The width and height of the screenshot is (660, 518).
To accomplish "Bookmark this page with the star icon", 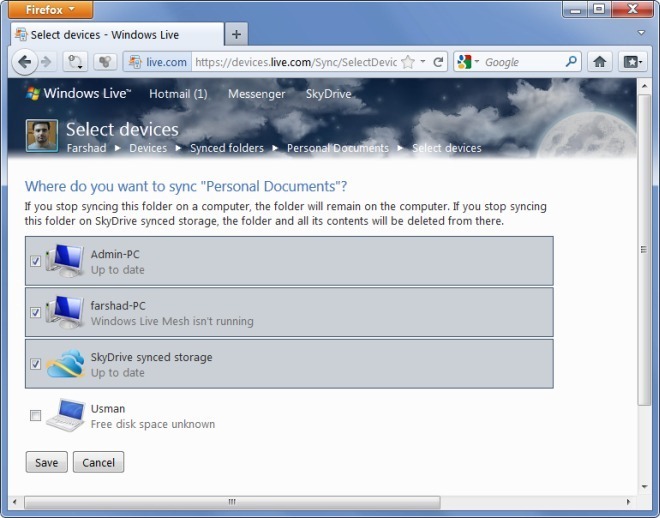I will tap(407, 62).
